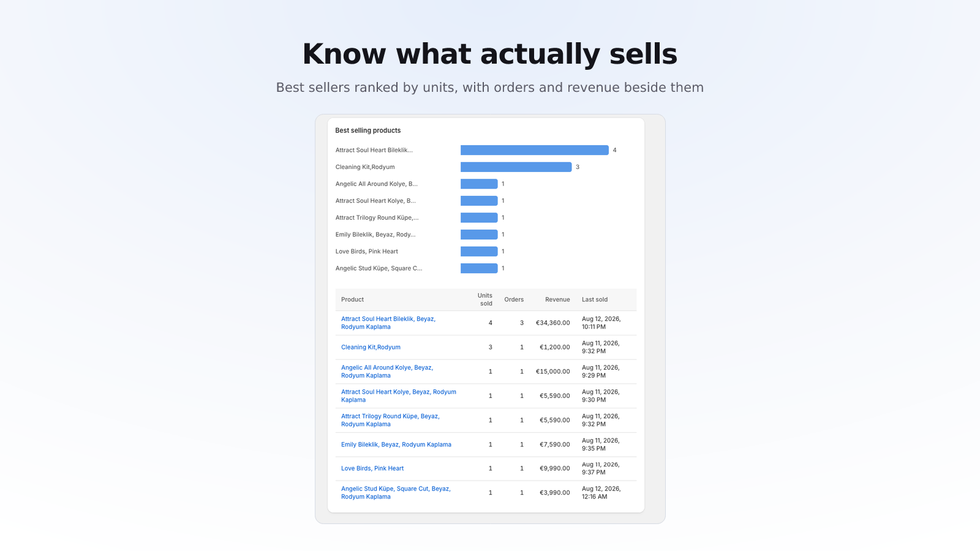Click the Last sold column header
The height and width of the screenshot is (551, 980).
point(595,299)
